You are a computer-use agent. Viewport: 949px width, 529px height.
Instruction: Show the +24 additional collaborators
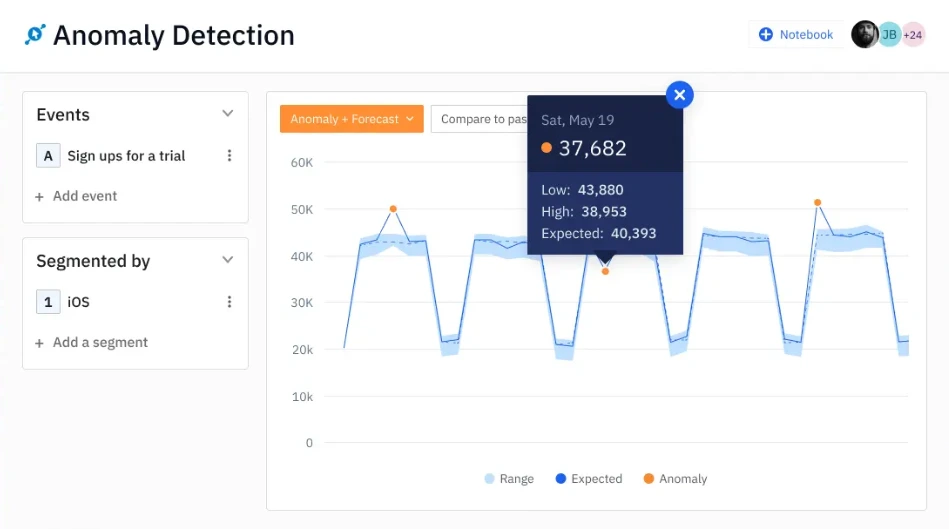[x=913, y=34]
